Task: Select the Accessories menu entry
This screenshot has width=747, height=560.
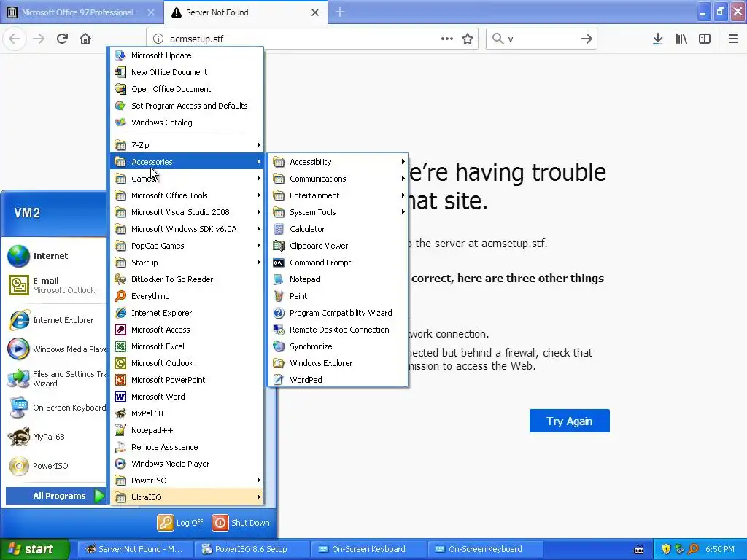Action: point(187,162)
